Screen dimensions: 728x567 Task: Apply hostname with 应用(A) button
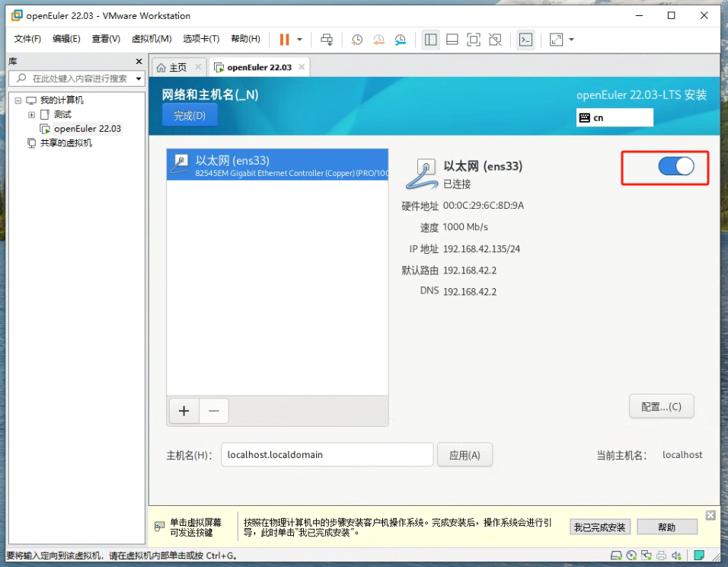click(465, 454)
